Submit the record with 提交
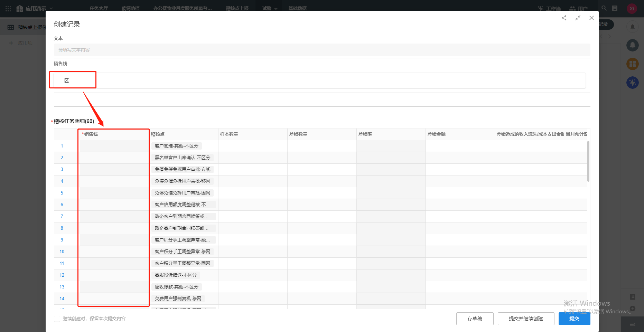Image resolution: width=644 pixels, height=332 pixels. [574, 319]
